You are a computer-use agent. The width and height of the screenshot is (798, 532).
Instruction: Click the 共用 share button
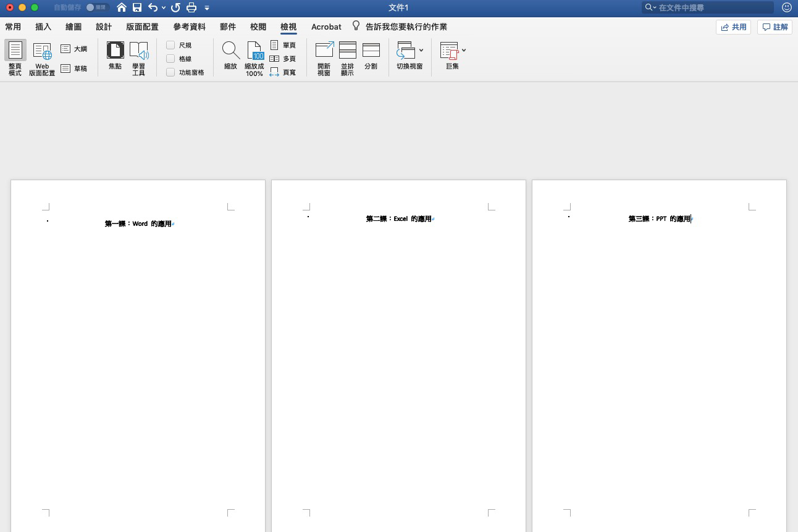(733, 27)
